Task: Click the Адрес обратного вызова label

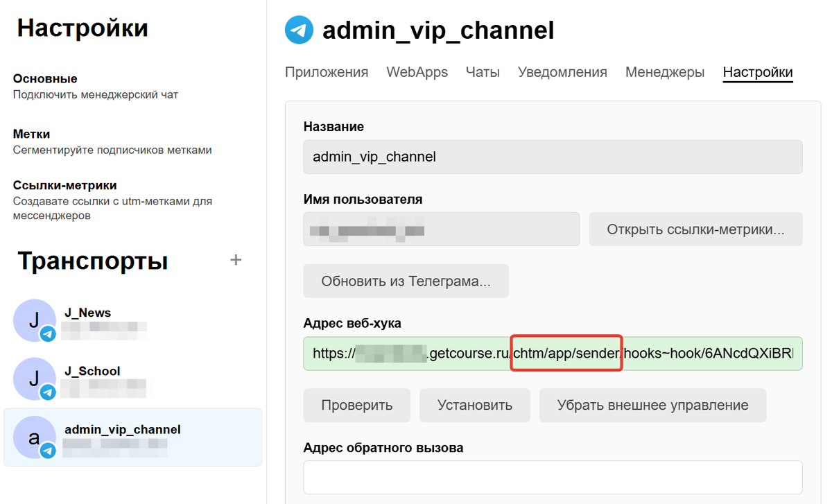Action: pos(383,447)
